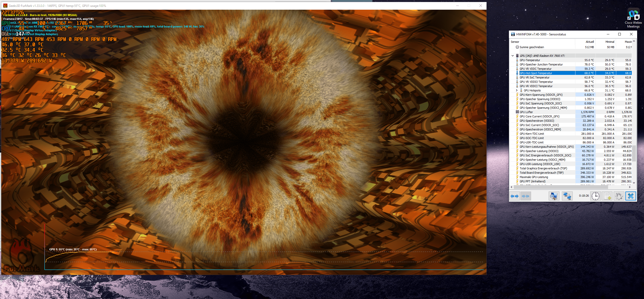Click thermometer icon of the GPU Hotspots row
This screenshot has width=644, height=299.
(x=521, y=90)
